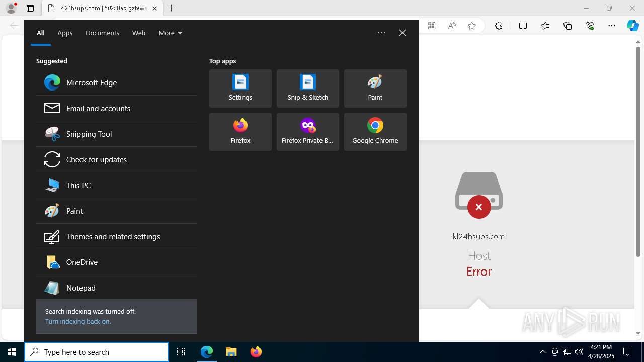Screen dimensions: 644x362
Task: Close the search panel
Action: coord(403,33)
